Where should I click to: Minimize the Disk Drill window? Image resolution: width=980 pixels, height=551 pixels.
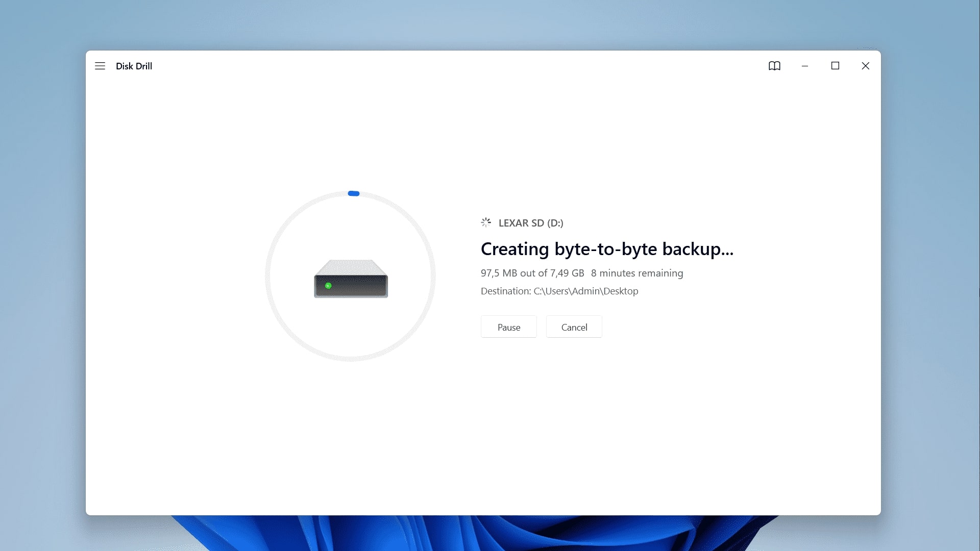point(805,66)
